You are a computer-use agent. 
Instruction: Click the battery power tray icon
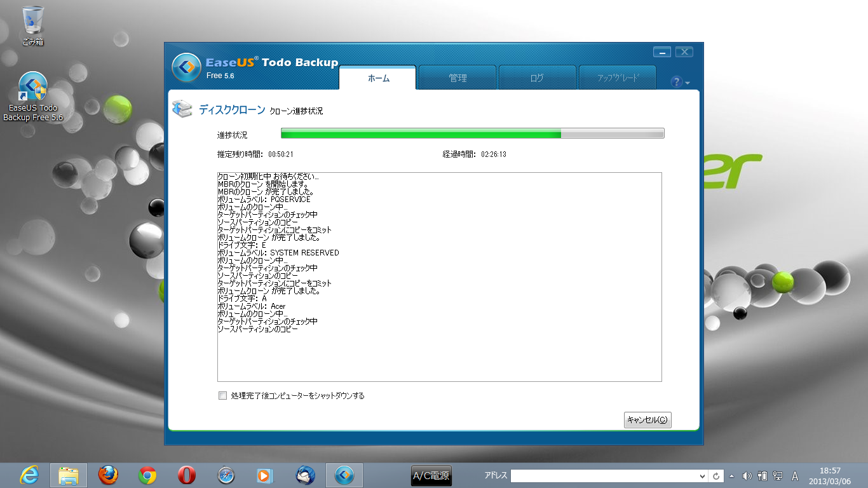(x=763, y=476)
